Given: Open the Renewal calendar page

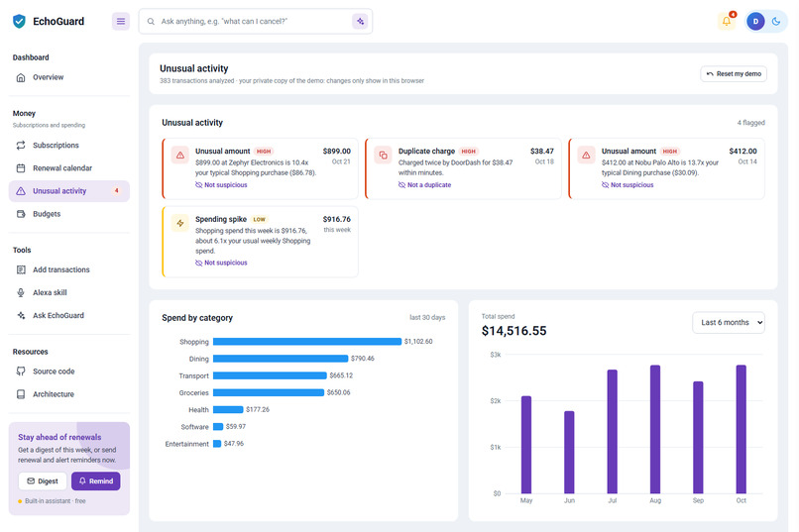Looking at the screenshot, I should tap(69, 168).
